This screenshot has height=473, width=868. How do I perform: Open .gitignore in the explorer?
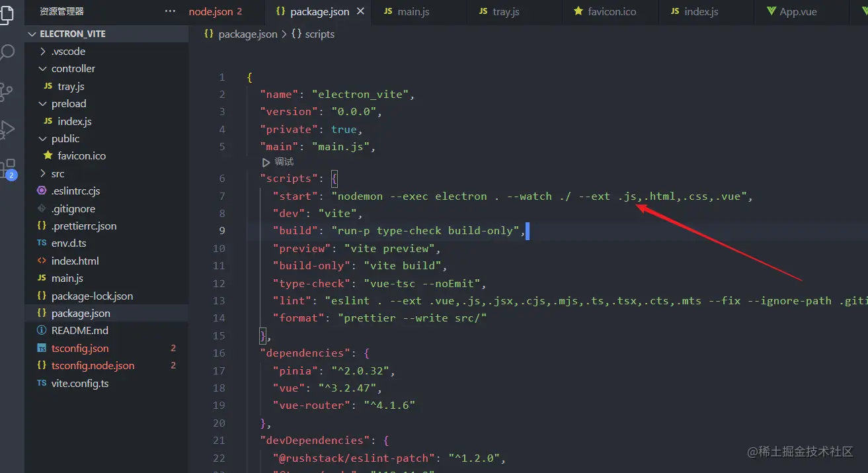[x=106, y=208]
